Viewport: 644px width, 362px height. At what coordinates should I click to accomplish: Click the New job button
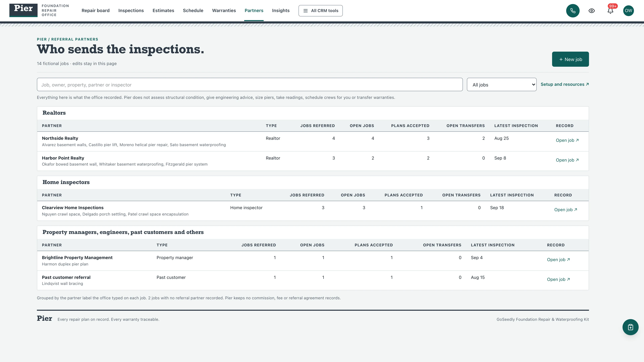[x=570, y=59]
